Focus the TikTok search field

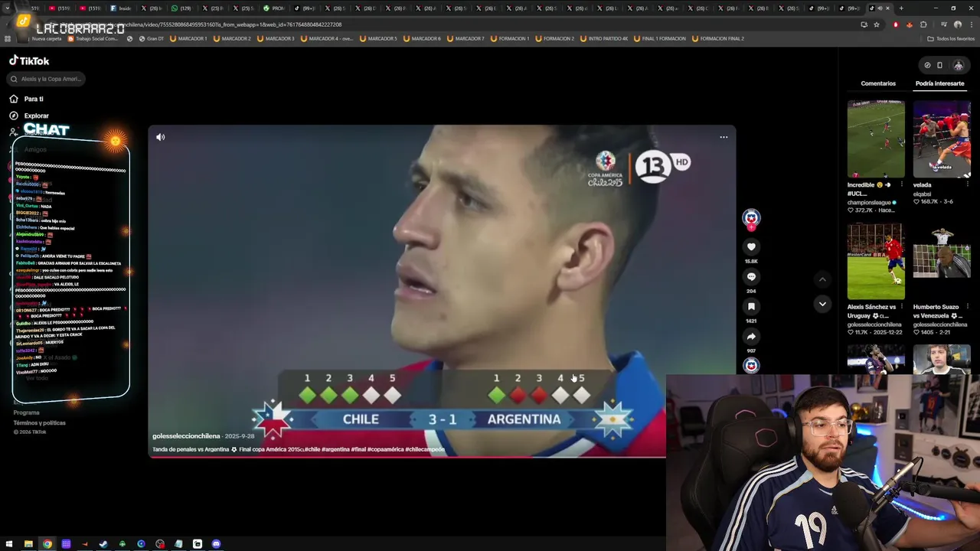(x=46, y=79)
